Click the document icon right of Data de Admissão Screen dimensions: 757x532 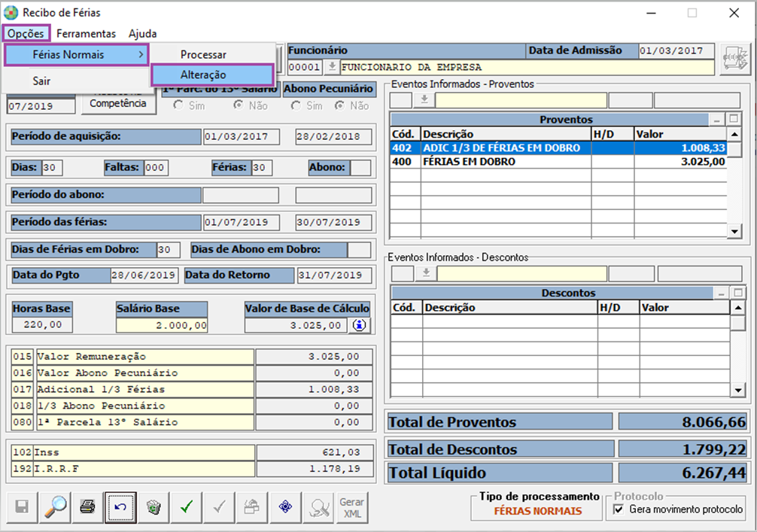[734, 59]
